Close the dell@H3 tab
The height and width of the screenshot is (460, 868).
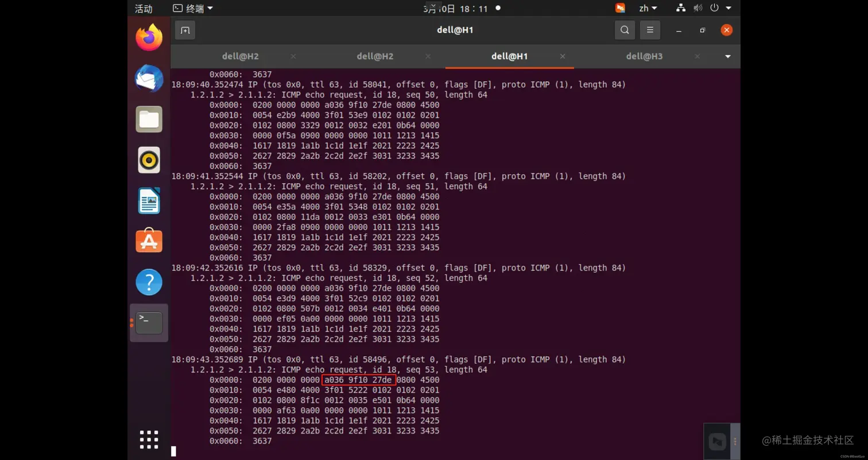697,56
